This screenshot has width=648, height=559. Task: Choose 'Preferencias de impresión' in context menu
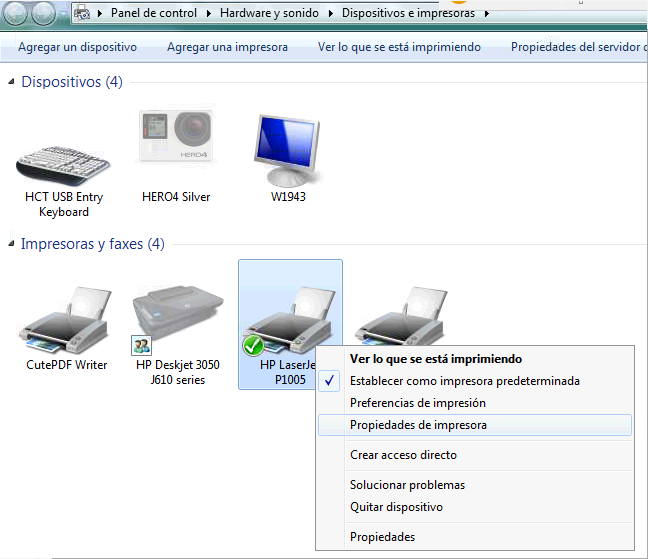click(417, 403)
